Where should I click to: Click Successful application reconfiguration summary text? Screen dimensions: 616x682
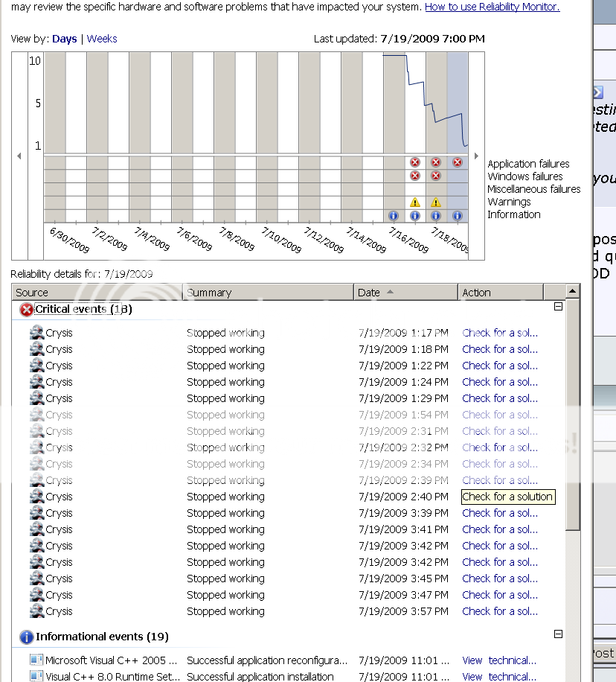267,660
